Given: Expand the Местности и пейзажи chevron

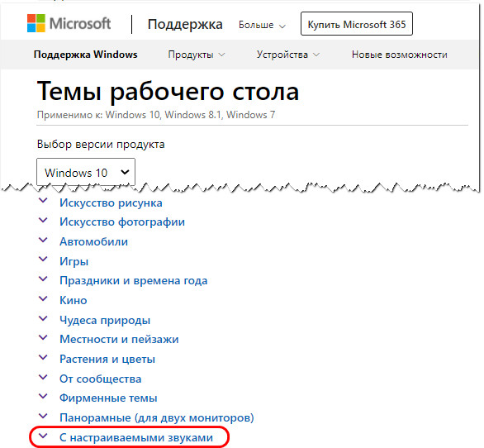Looking at the screenshot, I should [43, 338].
